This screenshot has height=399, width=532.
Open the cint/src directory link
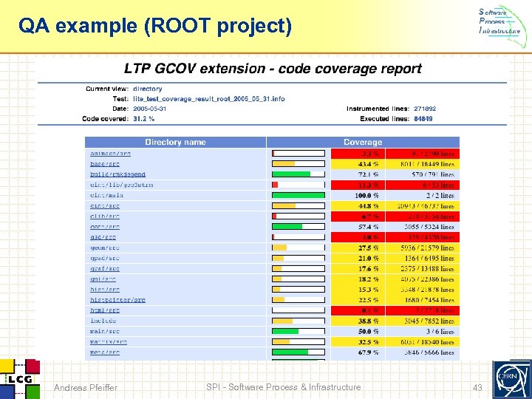click(x=105, y=206)
